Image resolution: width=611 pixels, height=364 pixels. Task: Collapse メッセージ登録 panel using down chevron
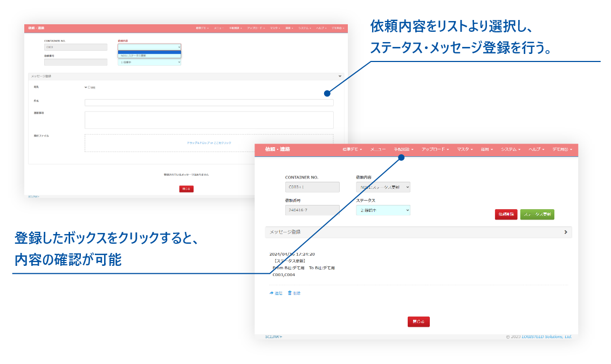pos(339,77)
